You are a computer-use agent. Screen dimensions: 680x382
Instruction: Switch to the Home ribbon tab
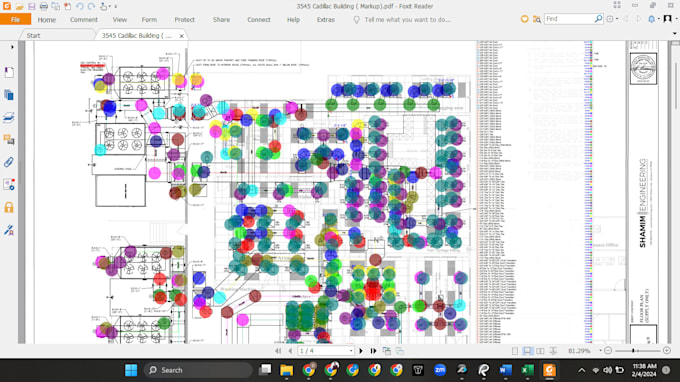click(46, 20)
